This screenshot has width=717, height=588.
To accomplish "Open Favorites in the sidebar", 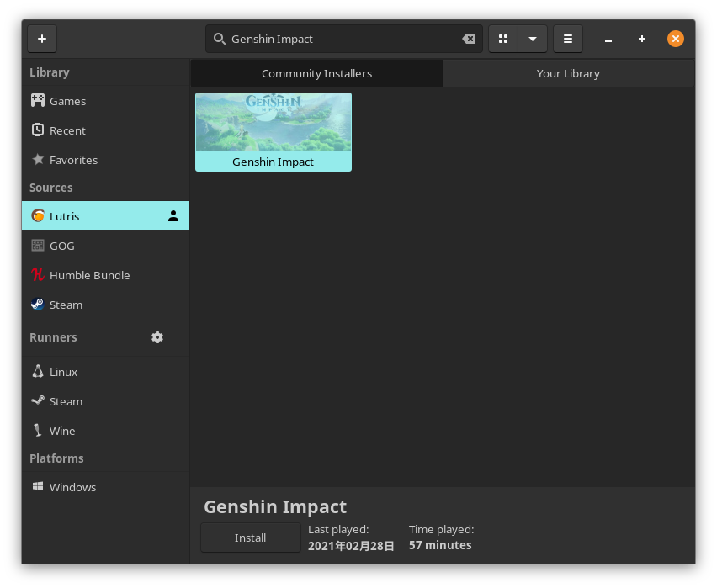I will point(106,160).
